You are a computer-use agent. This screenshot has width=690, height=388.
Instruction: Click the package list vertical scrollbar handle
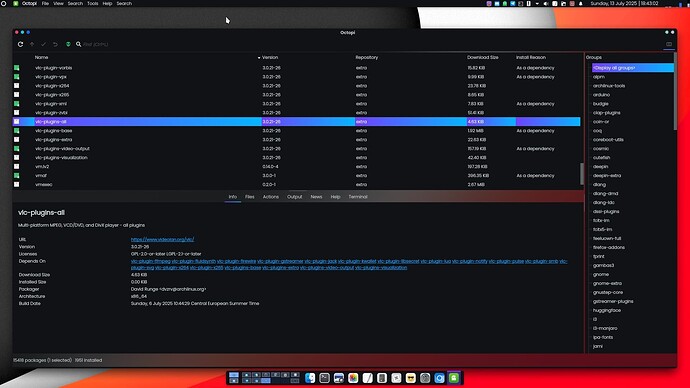tap(582, 174)
